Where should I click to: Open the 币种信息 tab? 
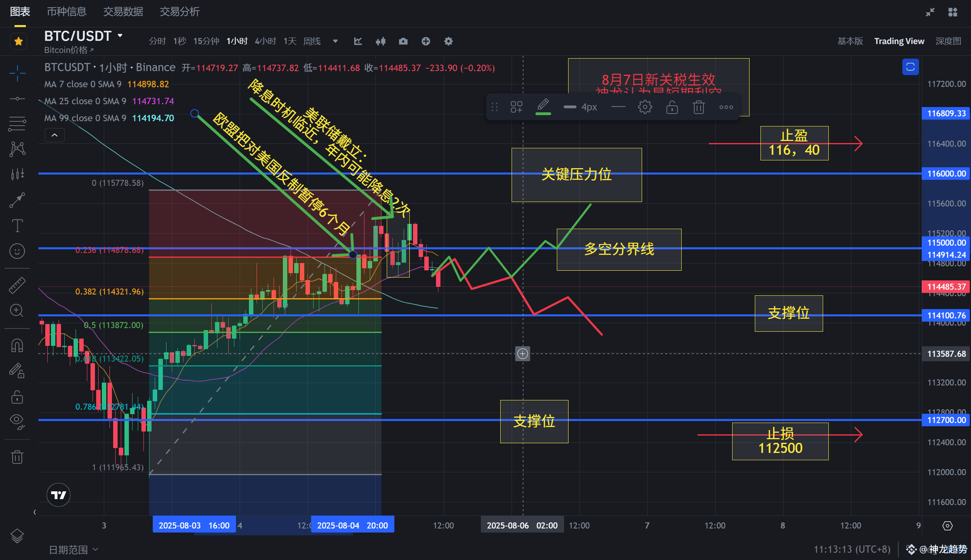[67, 12]
